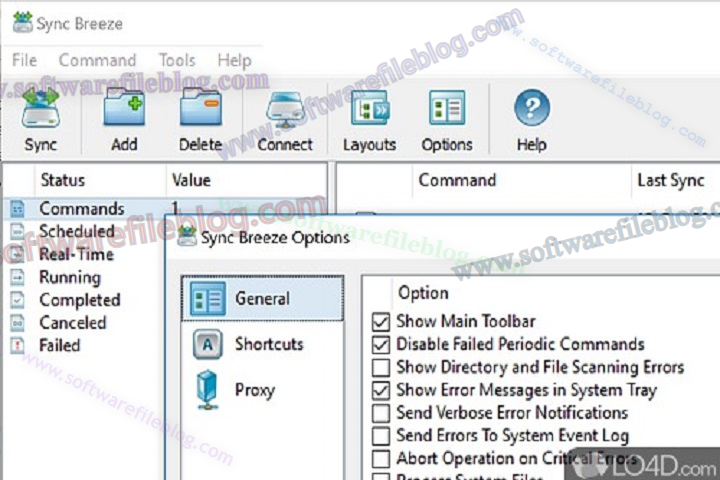
Task: Enable Send Errors To System Event Log
Action: tap(381, 435)
